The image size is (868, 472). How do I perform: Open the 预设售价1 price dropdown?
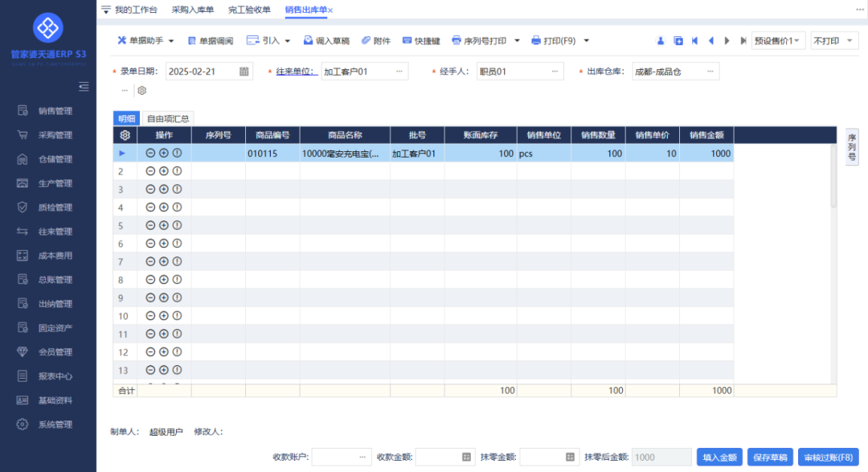click(x=778, y=40)
